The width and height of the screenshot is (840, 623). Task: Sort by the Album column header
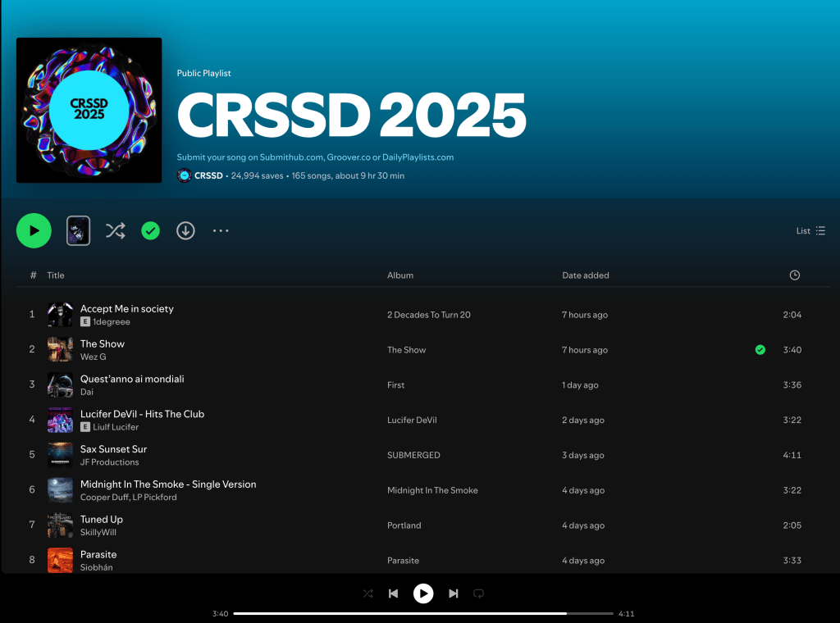click(x=400, y=275)
